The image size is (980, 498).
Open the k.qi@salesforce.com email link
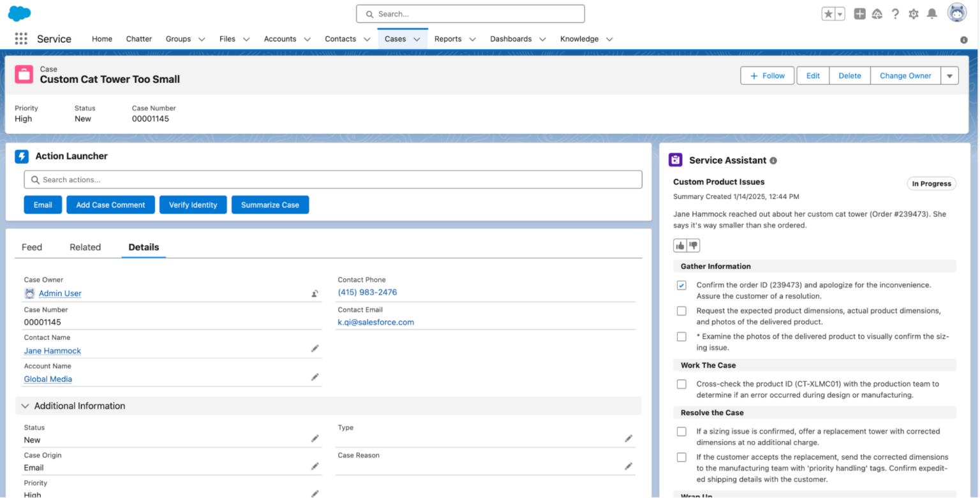pos(376,322)
